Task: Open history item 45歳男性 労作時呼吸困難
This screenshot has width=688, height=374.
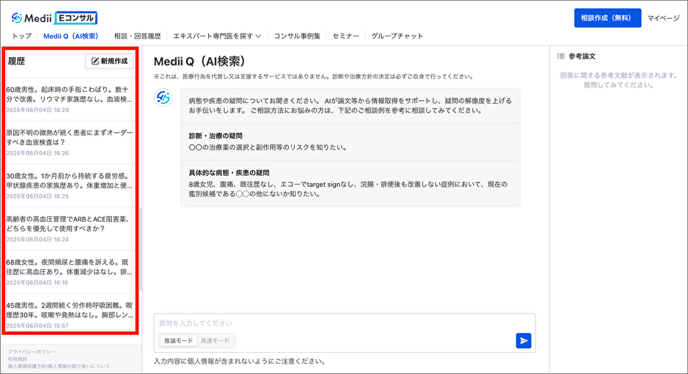Action: (70, 315)
